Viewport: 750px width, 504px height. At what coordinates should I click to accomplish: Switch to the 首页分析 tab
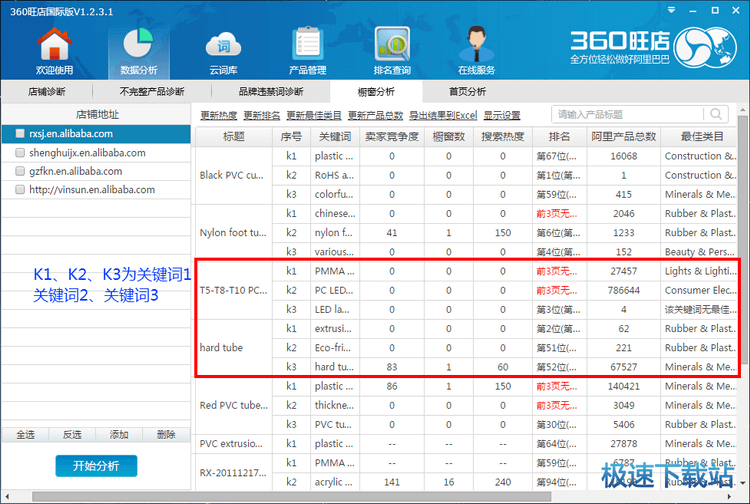pos(467,91)
